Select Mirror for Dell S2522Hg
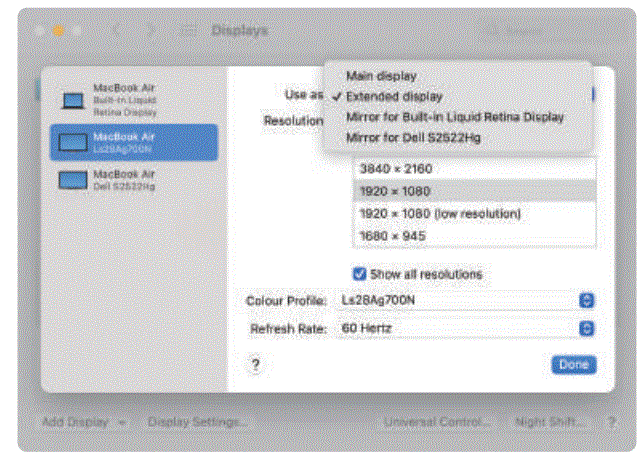The image size is (642, 454). coord(458,138)
